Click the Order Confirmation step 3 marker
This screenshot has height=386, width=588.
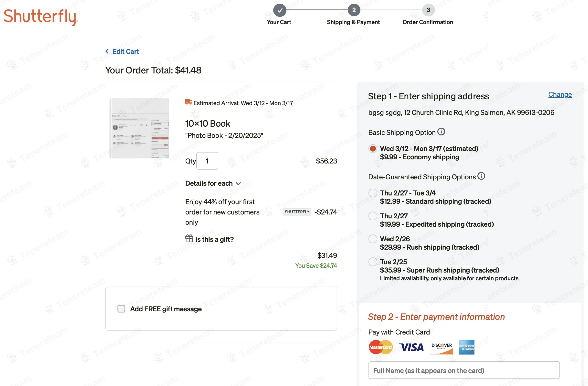428,10
